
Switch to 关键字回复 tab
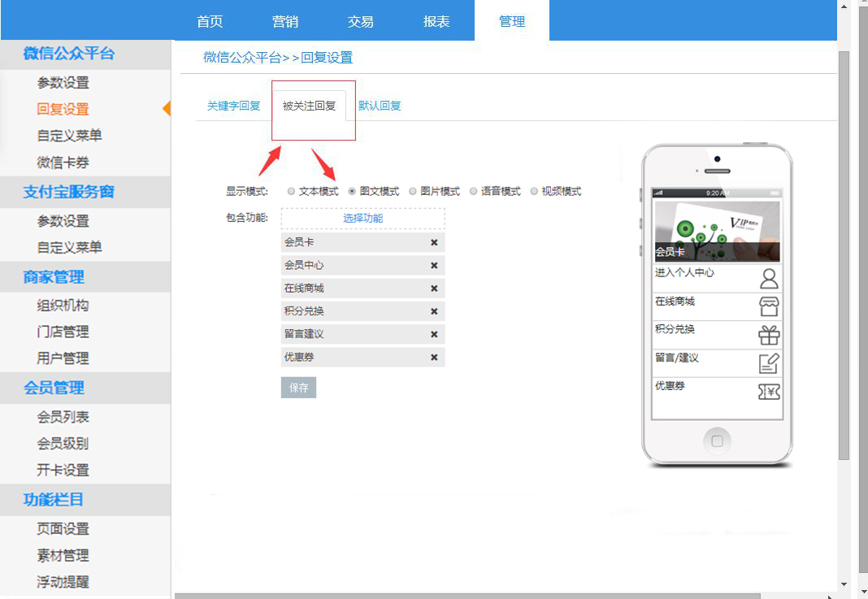pyautogui.click(x=233, y=106)
